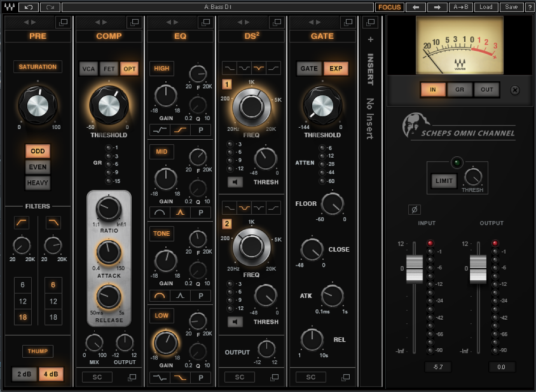Click the COMP SC button
This screenshot has height=392, width=536.
click(x=97, y=377)
